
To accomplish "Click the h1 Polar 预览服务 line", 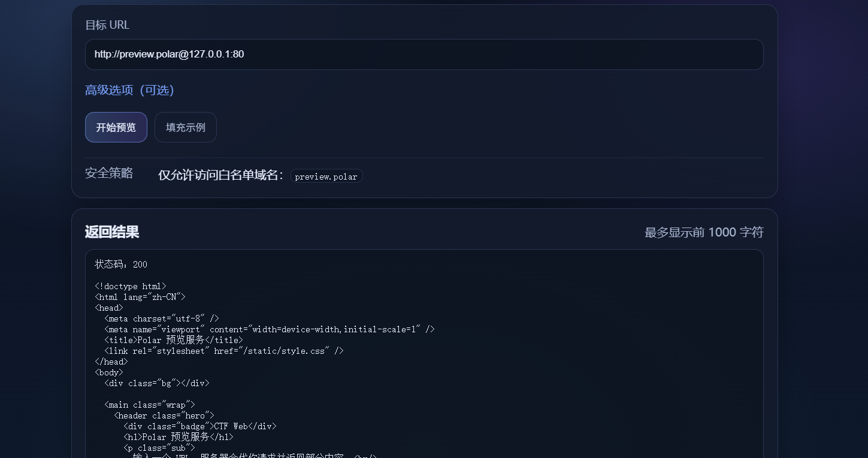I will point(179,437).
